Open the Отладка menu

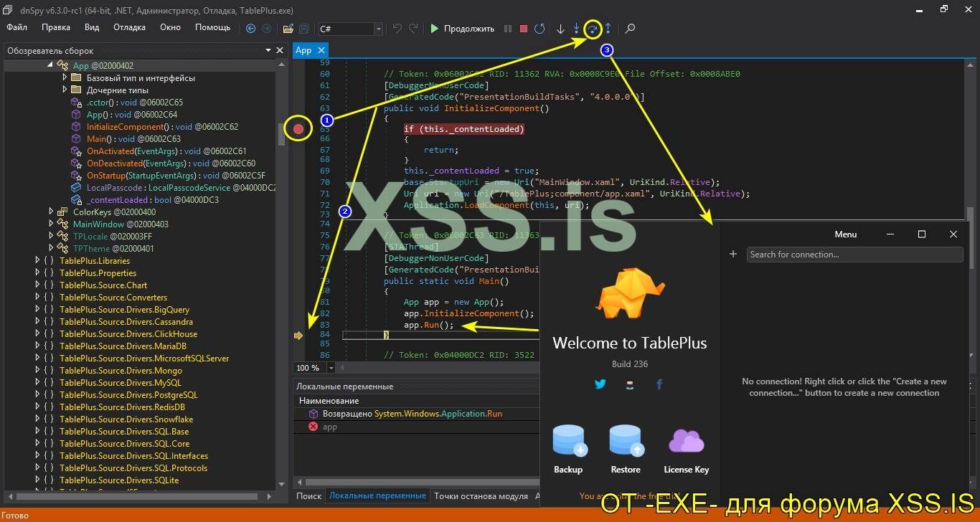[129, 27]
